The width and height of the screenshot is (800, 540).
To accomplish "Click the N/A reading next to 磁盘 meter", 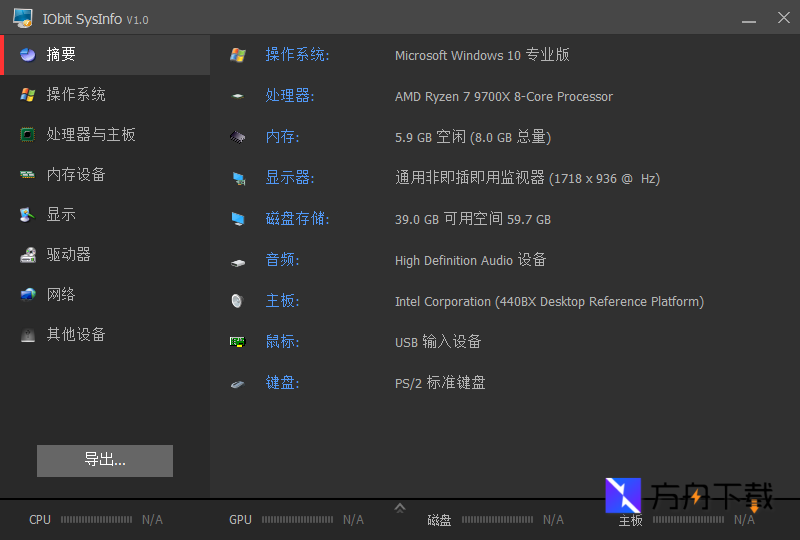I will [x=554, y=520].
